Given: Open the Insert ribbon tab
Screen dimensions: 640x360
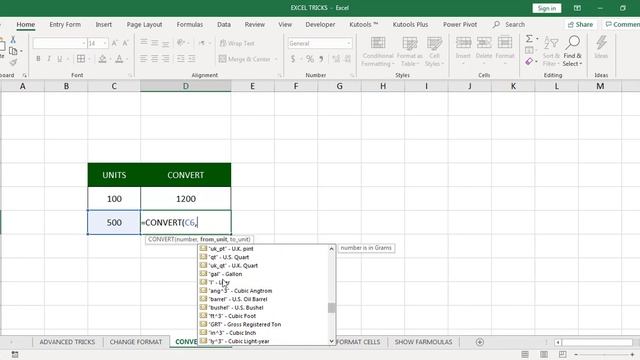Looking at the screenshot, I should [104, 24].
